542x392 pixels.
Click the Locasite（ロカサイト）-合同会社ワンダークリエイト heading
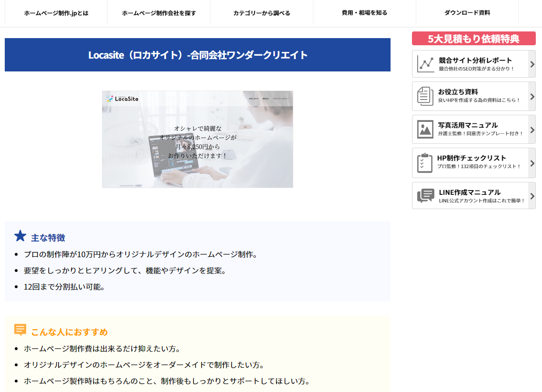coord(198,55)
